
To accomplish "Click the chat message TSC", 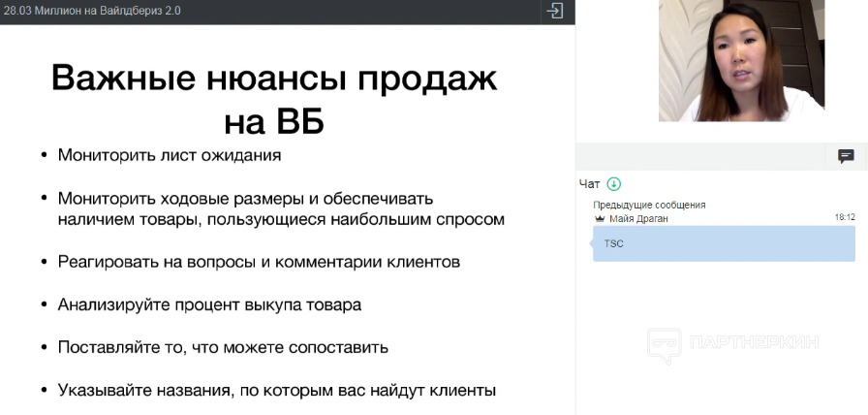I will [x=724, y=243].
